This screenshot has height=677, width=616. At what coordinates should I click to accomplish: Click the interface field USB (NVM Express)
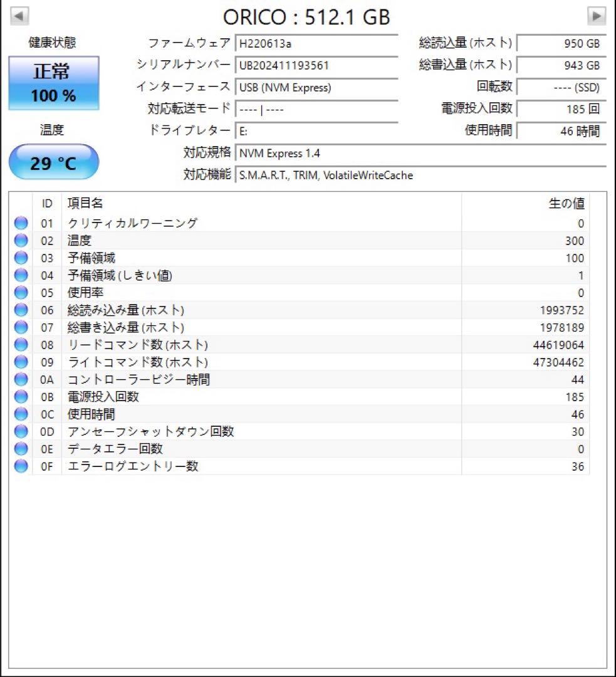point(316,88)
